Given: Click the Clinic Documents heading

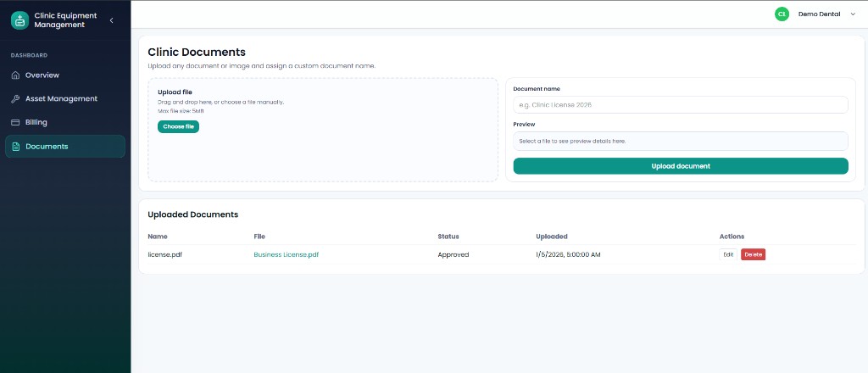Looking at the screenshot, I should (x=197, y=52).
